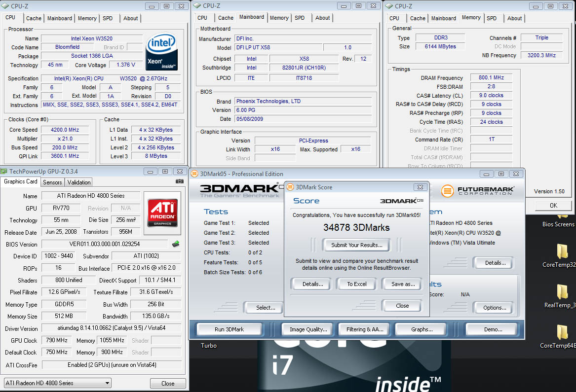Click Details button in 3DMark Score dialog

click(312, 284)
